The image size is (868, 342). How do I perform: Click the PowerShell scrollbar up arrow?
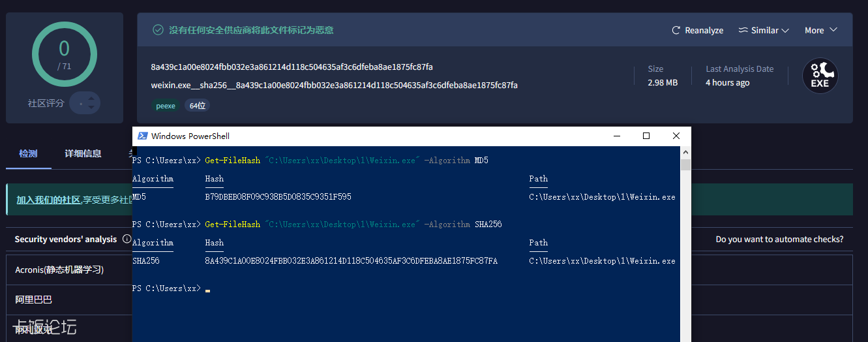pyautogui.click(x=685, y=151)
